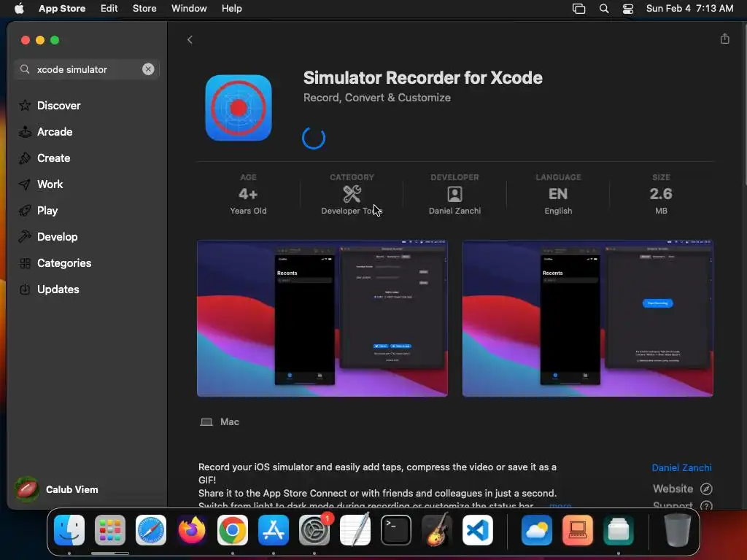
Task: Open the Trash in the Dock
Action: click(x=678, y=529)
